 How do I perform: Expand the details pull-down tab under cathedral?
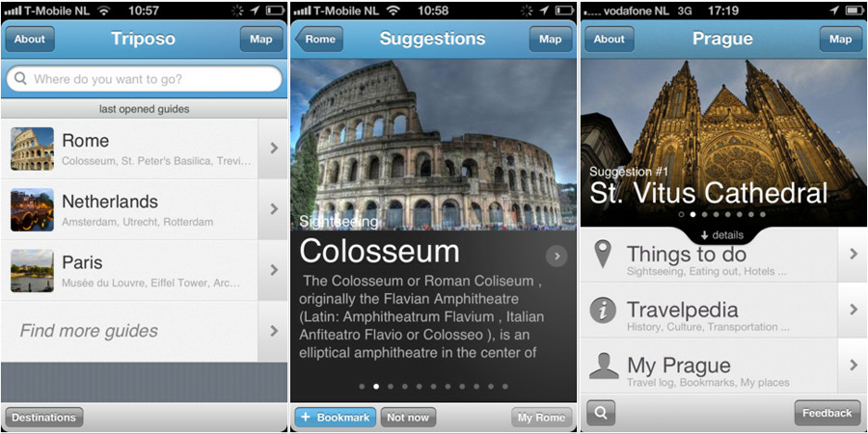[721, 235]
